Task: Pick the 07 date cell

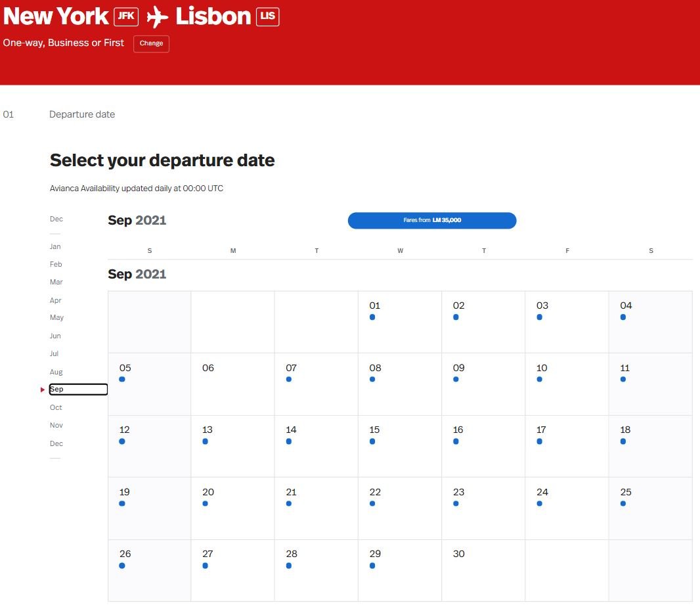Action: coord(316,384)
